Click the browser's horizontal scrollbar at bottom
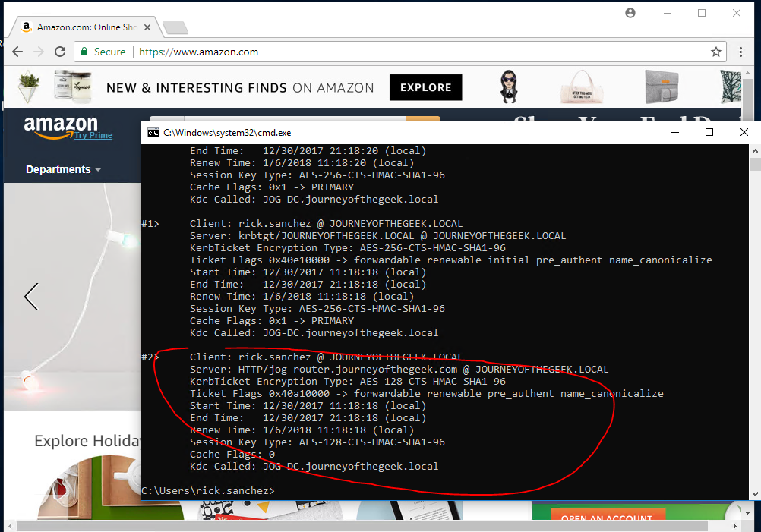Image resolution: width=761 pixels, height=532 pixels. tap(304, 526)
